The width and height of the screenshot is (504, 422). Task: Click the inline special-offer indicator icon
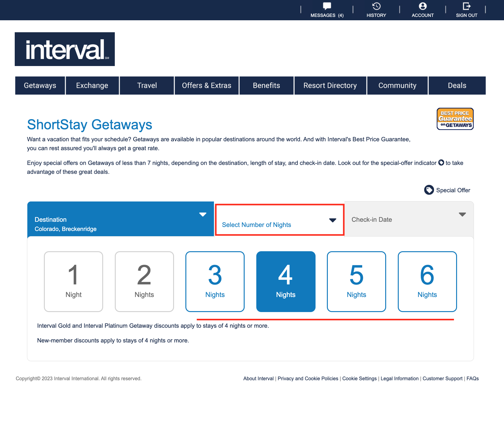click(x=441, y=162)
